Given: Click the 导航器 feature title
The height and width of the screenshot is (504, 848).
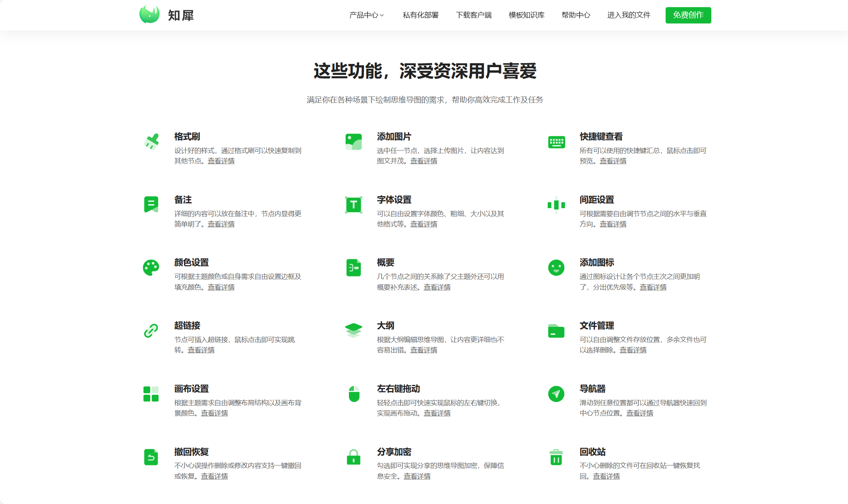Looking at the screenshot, I should pos(592,389).
